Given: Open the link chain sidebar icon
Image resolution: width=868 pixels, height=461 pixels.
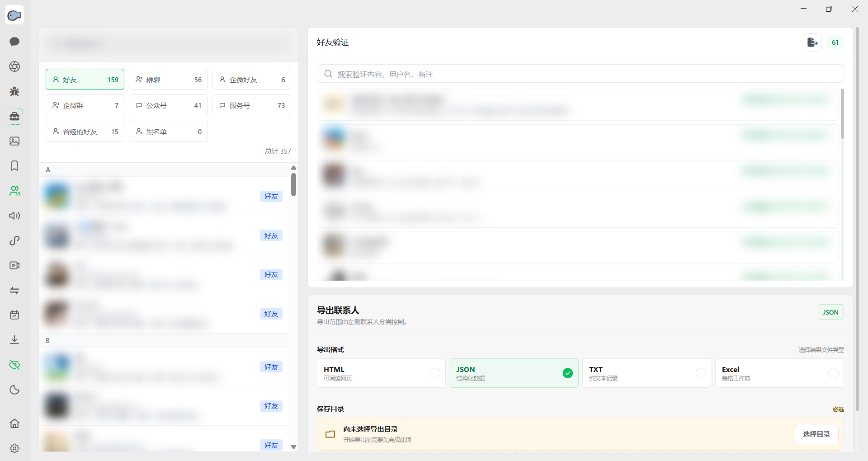Looking at the screenshot, I should (14, 240).
